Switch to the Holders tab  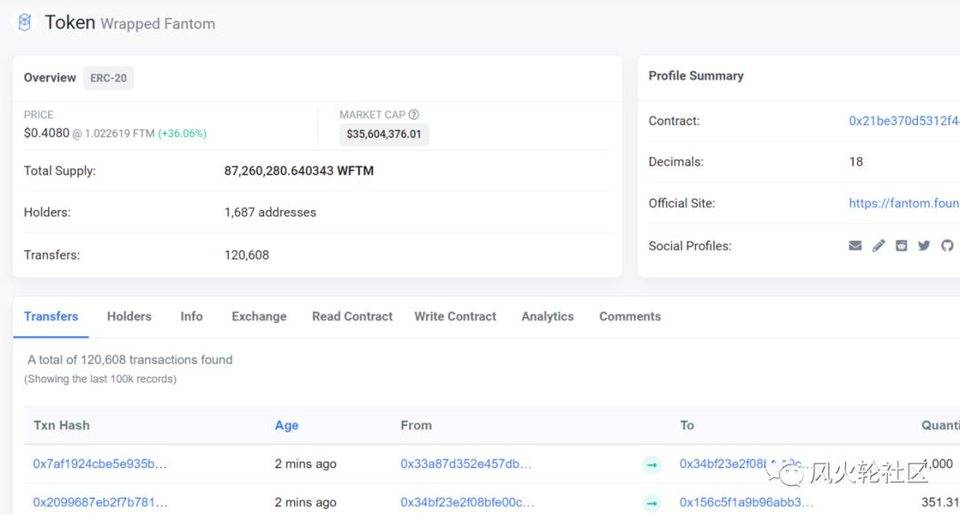[x=129, y=317]
